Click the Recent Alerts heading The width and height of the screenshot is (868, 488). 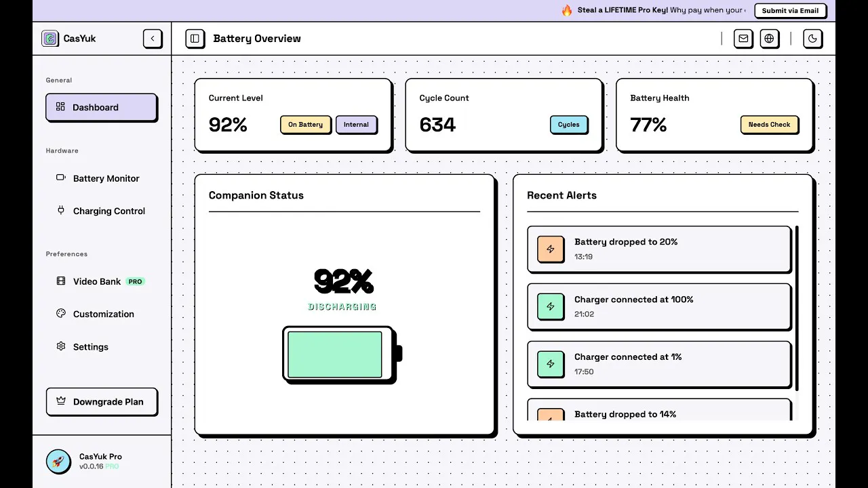561,195
